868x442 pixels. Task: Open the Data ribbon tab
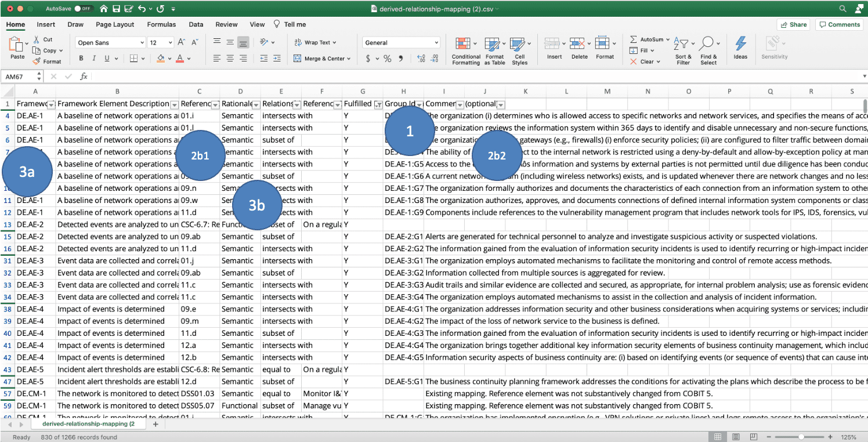point(196,24)
